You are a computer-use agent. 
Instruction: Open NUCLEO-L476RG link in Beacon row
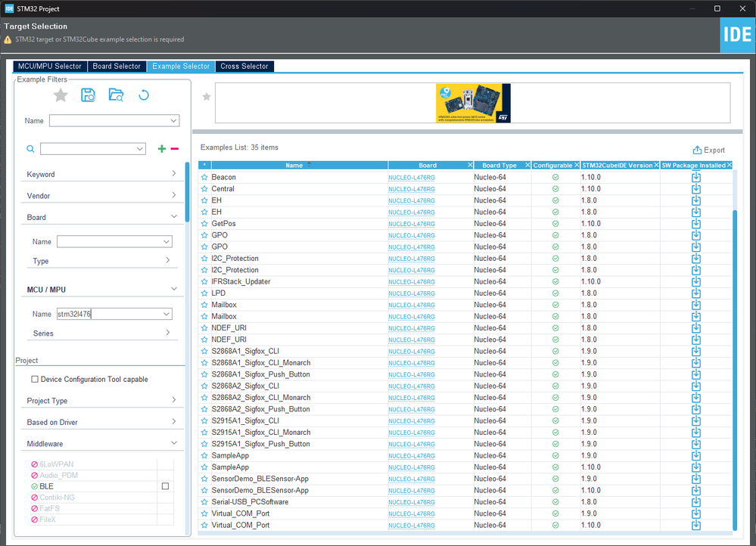pyautogui.click(x=411, y=178)
